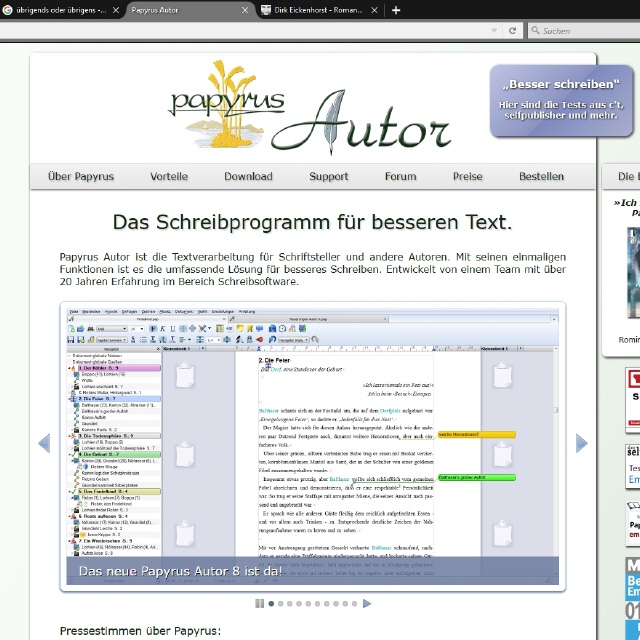Image resolution: width=640 pixels, height=640 pixels.
Task: Open a new browser tab
Action: [396, 10]
